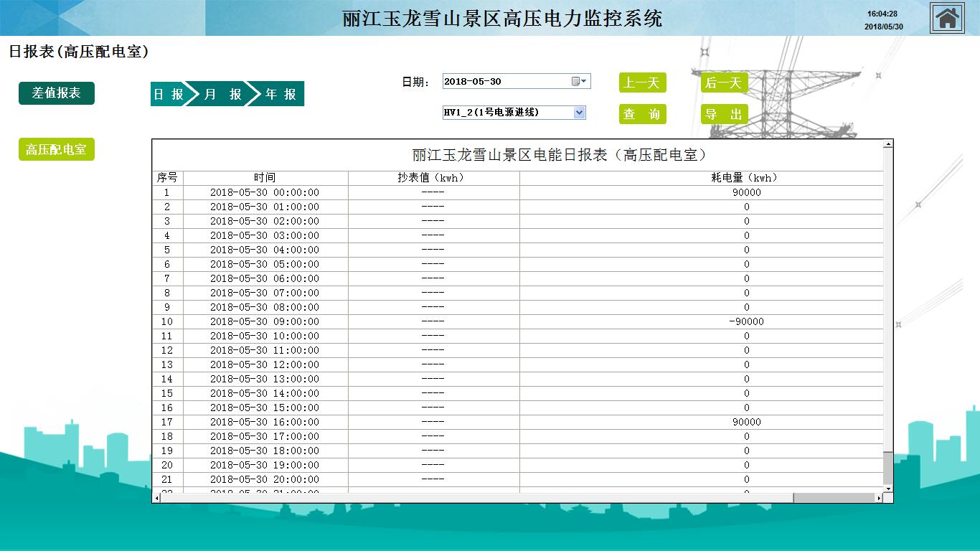The height and width of the screenshot is (551, 980).
Task: Export the report with 导出 button
Action: point(724,114)
